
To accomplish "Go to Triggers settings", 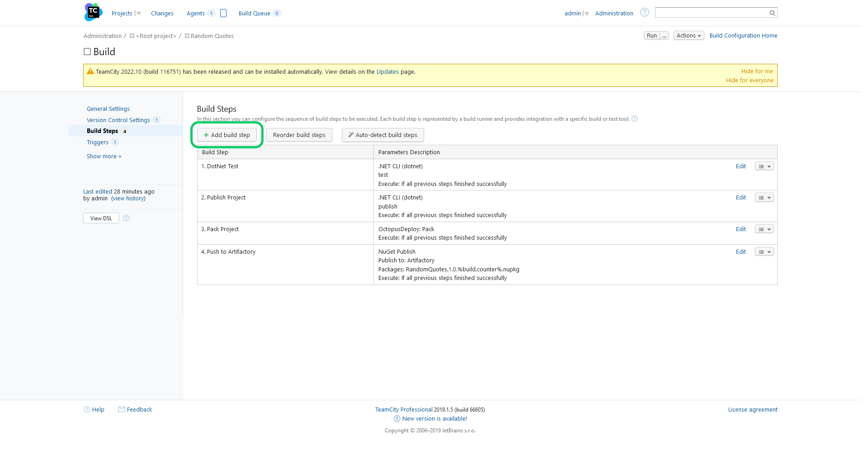I will [98, 142].
